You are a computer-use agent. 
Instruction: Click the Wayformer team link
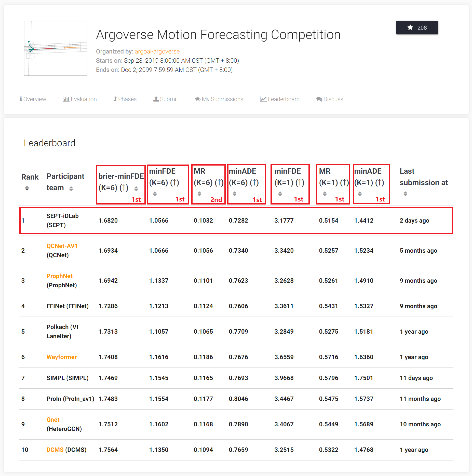coord(61,357)
